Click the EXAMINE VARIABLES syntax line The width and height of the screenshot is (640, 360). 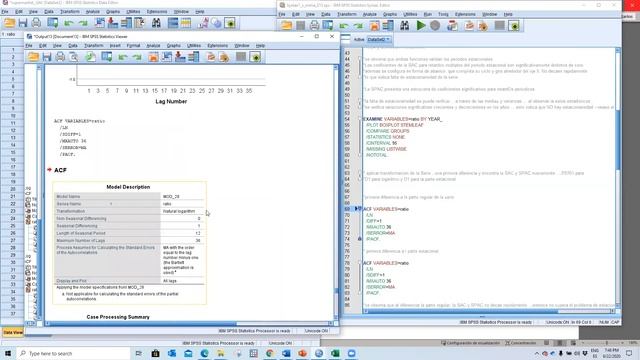(403, 119)
